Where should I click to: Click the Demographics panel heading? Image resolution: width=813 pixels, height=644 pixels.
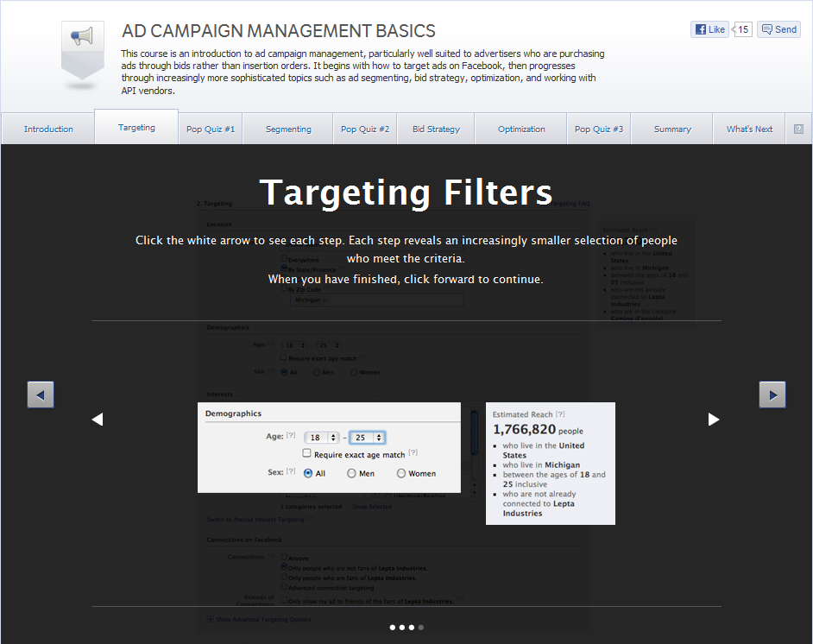233,414
